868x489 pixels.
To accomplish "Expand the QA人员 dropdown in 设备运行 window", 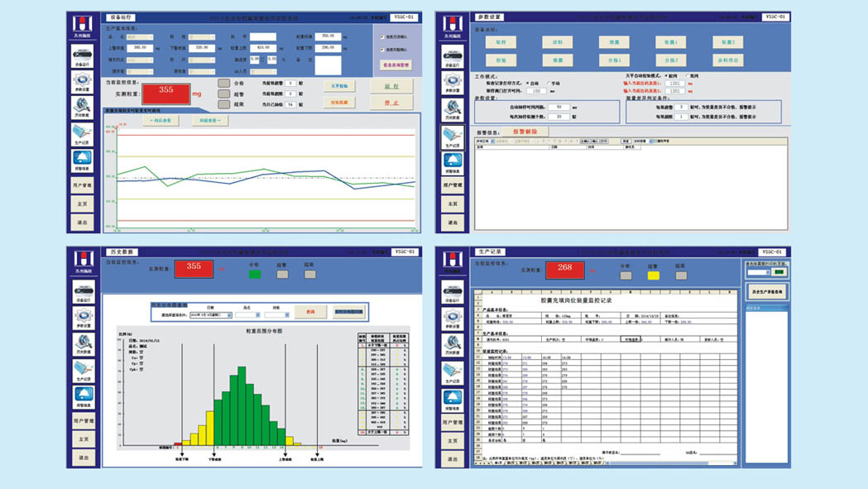I will (263, 71).
